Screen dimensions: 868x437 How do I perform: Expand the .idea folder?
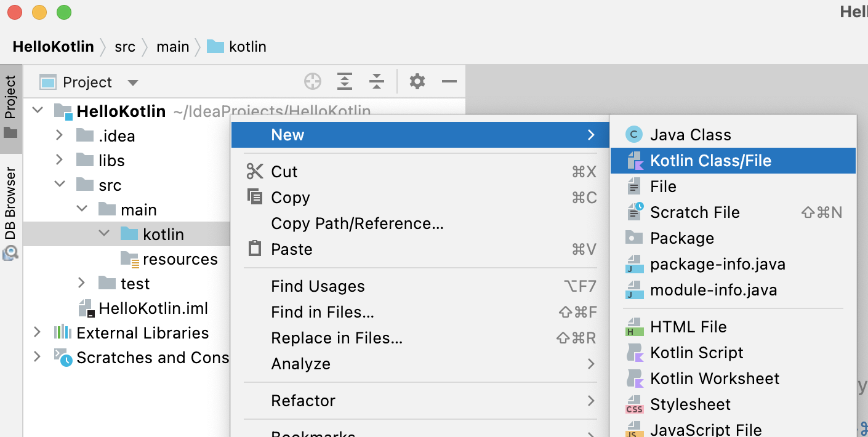[x=59, y=135]
